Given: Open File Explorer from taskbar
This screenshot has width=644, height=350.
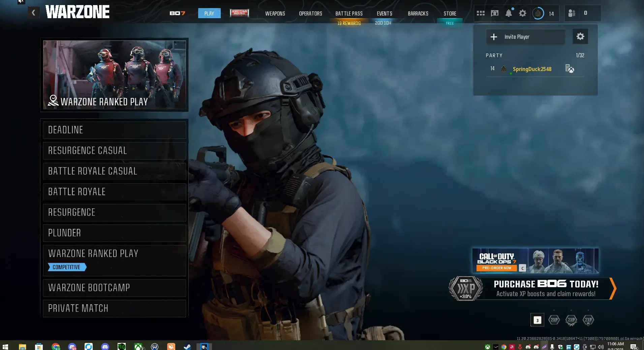Looking at the screenshot, I should [22, 347].
